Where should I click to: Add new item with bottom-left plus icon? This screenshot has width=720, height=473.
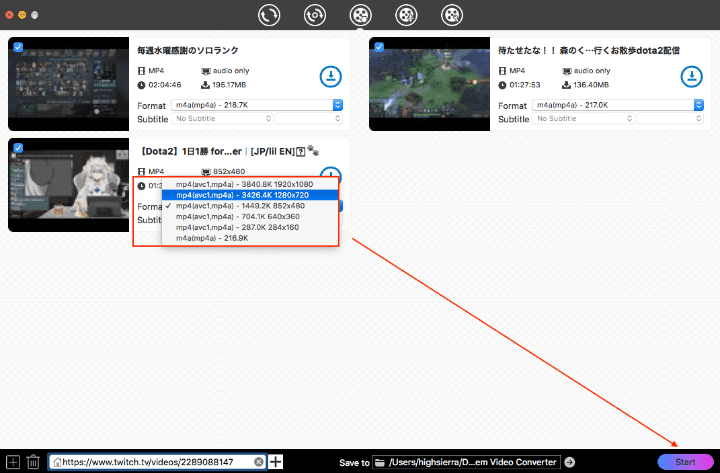pos(13,462)
